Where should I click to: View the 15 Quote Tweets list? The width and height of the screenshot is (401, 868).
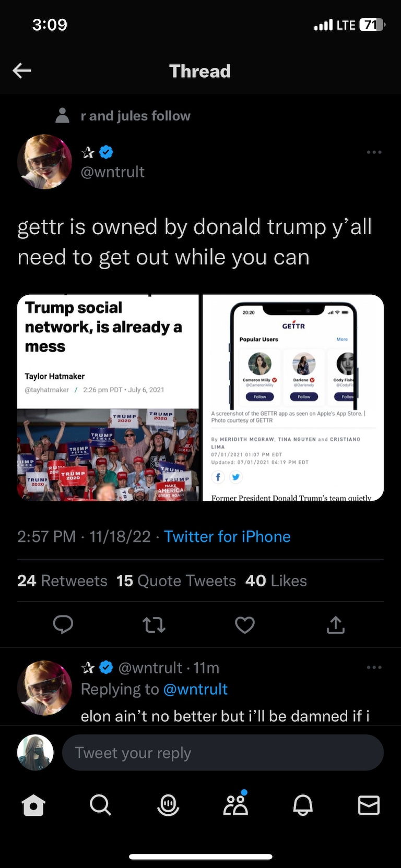click(x=176, y=581)
